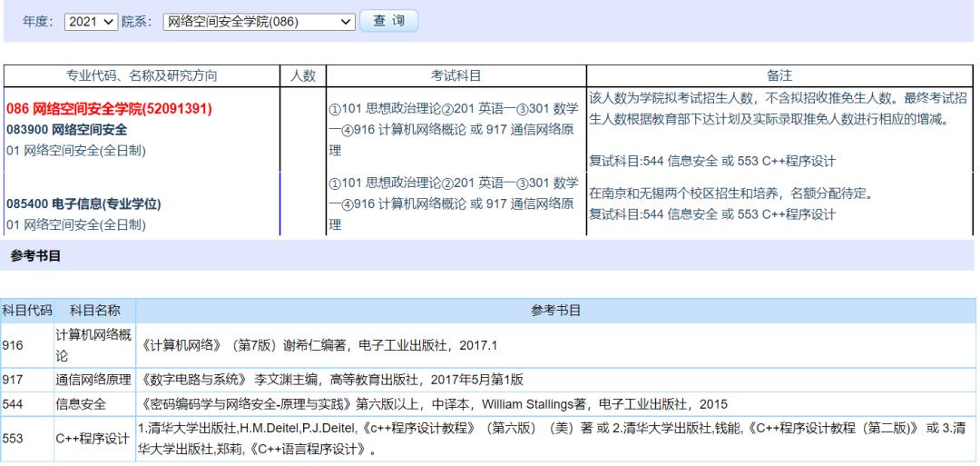Click the red 086 网络空间安全学院(52091391) heading
The height and width of the screenshot is (466, 980).
click(x=110, y=109)
